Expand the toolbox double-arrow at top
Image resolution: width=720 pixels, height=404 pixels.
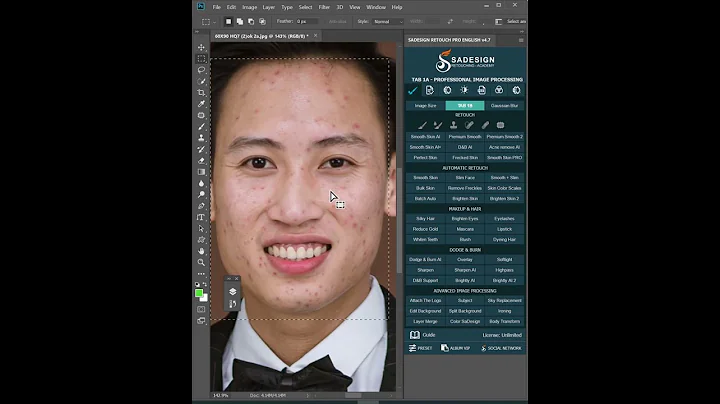pyautogui.click(x=197, y=32)
